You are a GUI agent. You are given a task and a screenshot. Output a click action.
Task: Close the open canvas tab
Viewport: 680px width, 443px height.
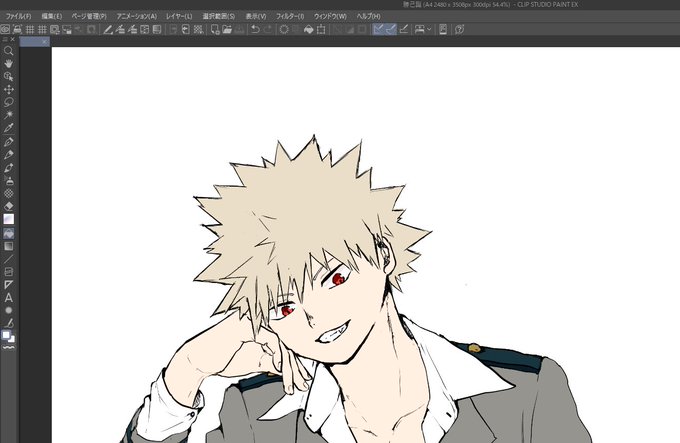tap(45, 42)
